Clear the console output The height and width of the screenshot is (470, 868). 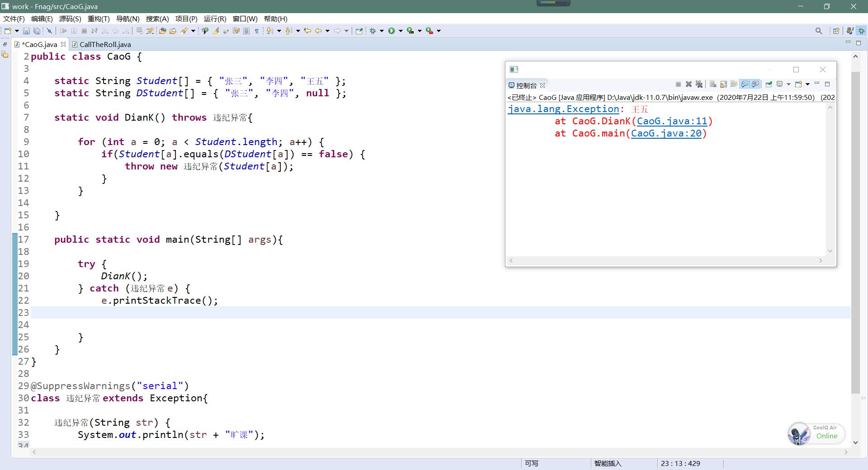point(713,84)
